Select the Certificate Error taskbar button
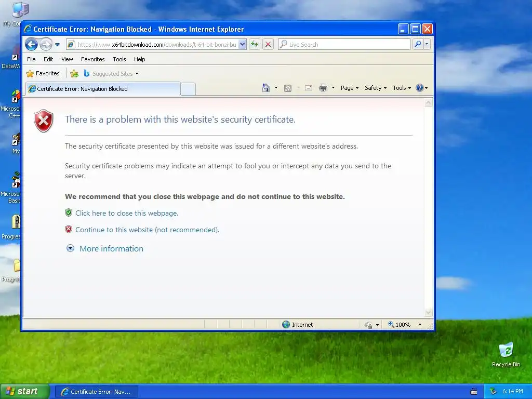532x399 pixels. pyautogui.click(x=96, y=392)
